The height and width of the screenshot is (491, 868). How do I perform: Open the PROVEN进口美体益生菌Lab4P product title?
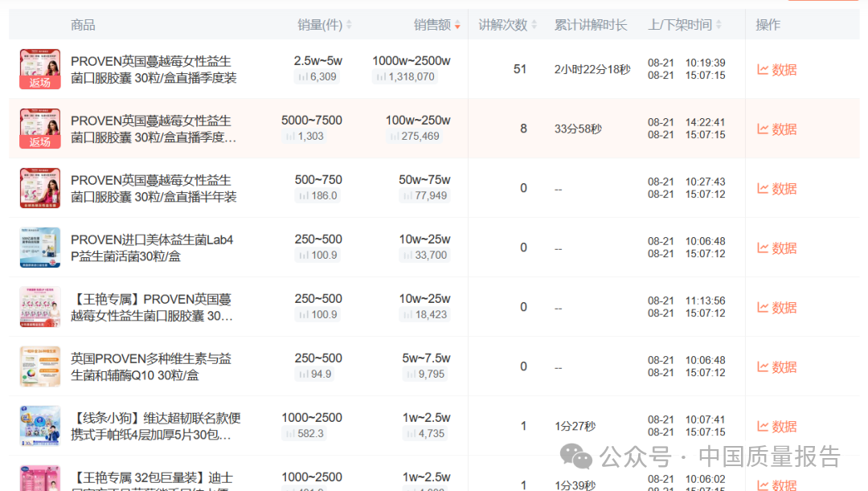(x=152, y=248)
